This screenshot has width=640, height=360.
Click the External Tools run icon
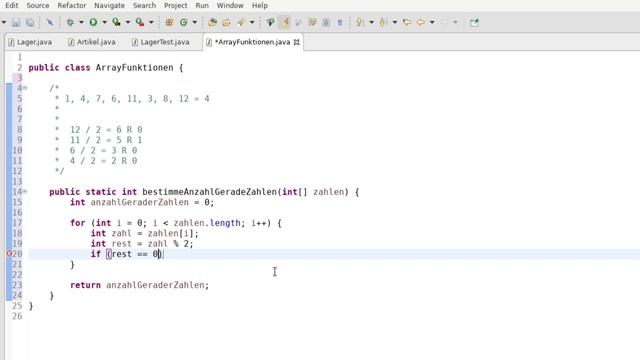click(140, 22)
